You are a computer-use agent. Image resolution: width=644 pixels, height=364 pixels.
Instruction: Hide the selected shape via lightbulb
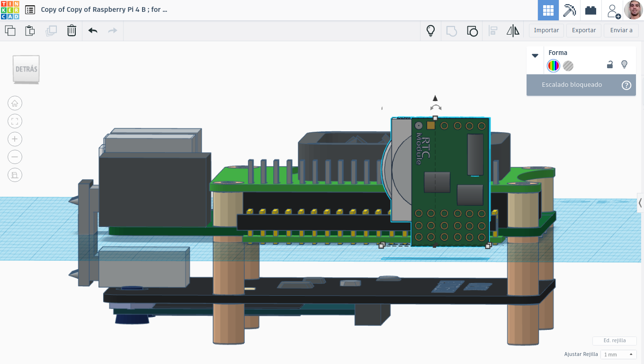point(624,64)
